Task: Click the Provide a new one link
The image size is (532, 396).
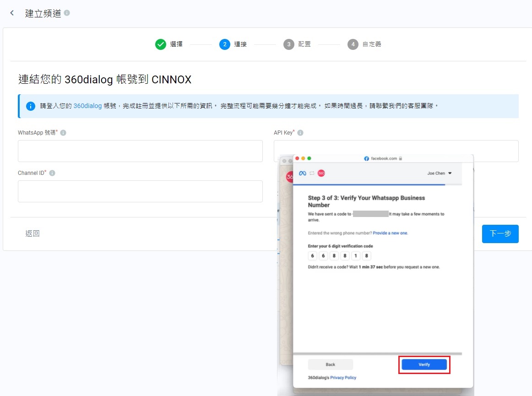Action: [390, 233]
